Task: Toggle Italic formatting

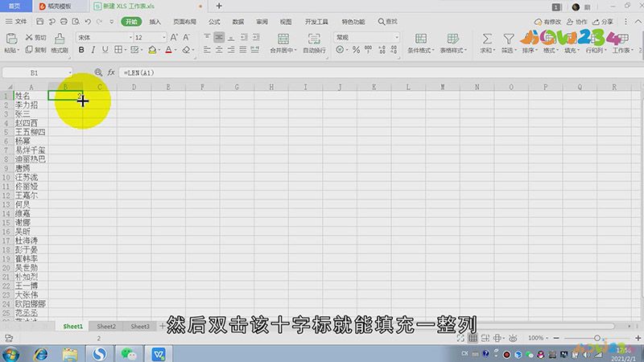Action: click(93, 50)
